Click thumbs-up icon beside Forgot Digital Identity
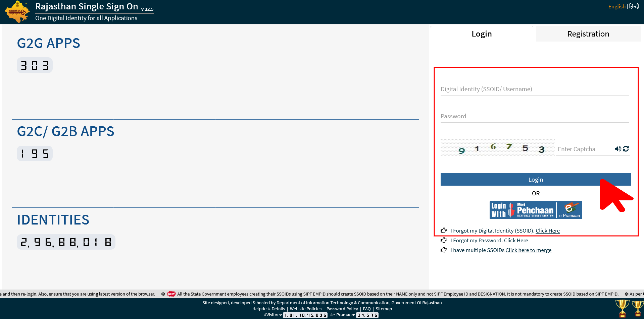Image resolution: width=644 pixels, height=319 pixels. click(x=444, y=230)
